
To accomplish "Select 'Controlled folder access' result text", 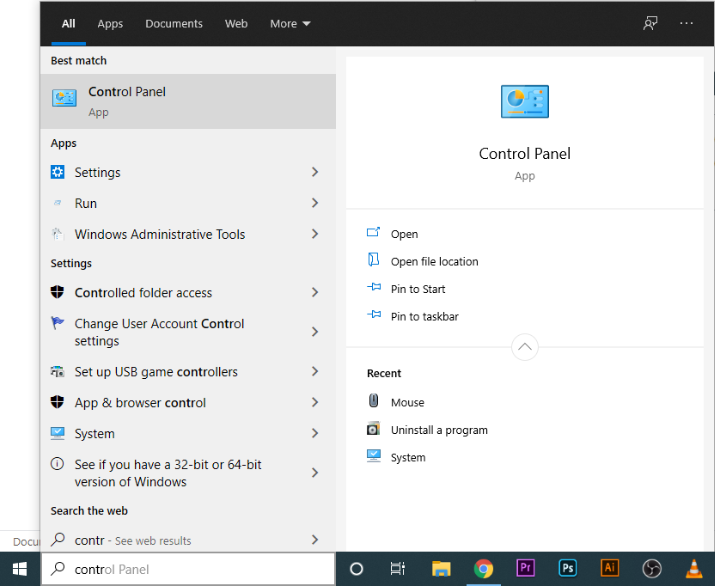I will (143, 293).
